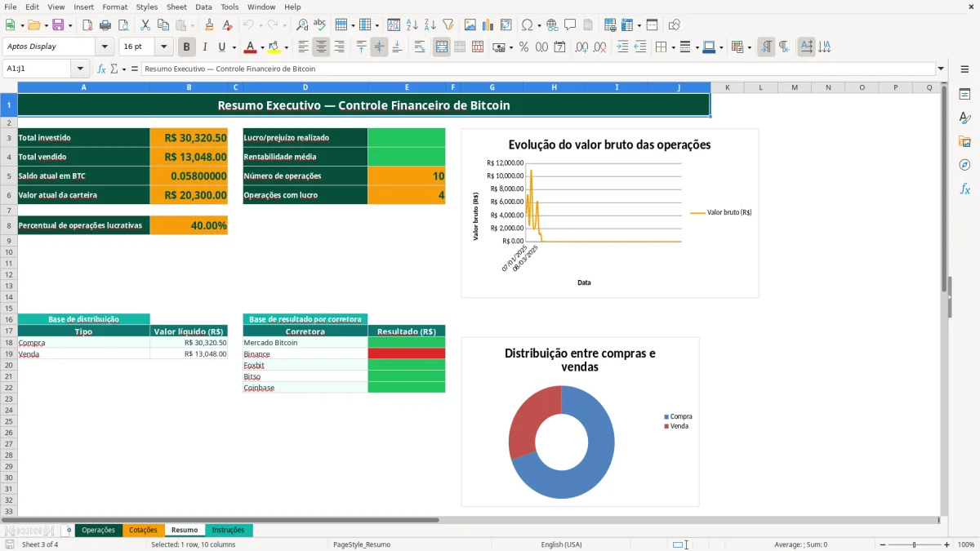Expand the Name Box dropdown
This screenshot has height=551, width=980.
click(80, 69)
